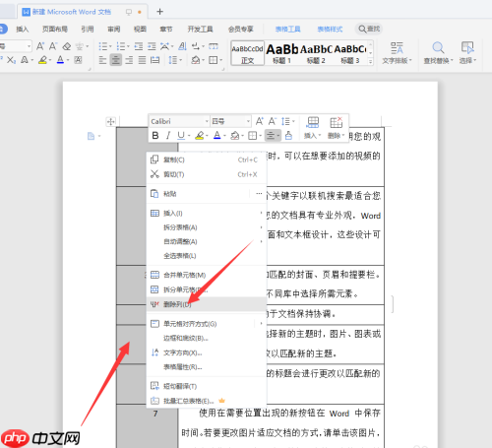Expand the 拆分表格(A) submenu

point(207,227)
